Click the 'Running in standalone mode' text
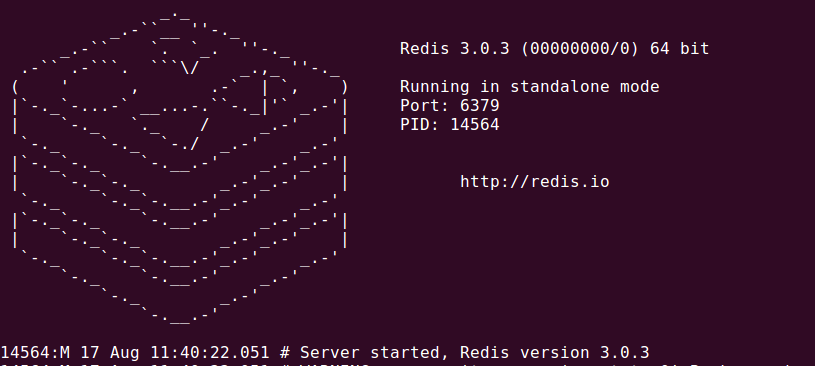 530,86
